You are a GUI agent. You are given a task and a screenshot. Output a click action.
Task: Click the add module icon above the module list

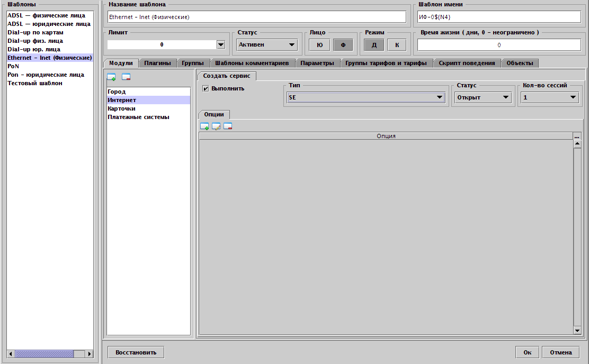pos(112,77)
